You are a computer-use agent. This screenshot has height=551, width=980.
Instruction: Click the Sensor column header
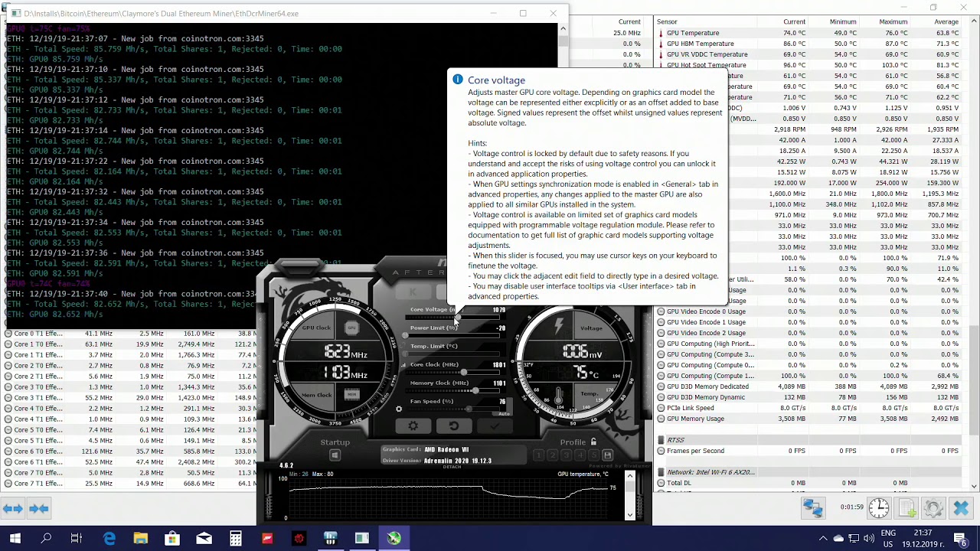[704, 21]
